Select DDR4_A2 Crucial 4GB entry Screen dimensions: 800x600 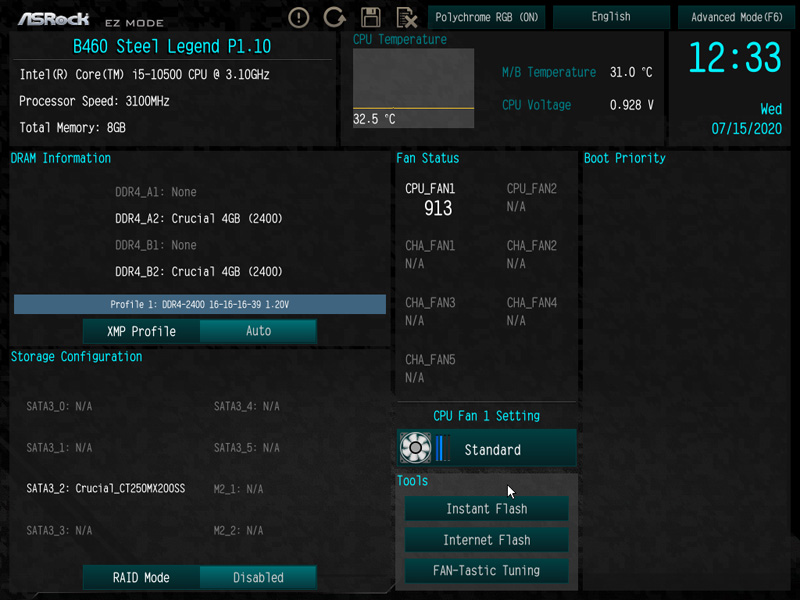(198, 219)
